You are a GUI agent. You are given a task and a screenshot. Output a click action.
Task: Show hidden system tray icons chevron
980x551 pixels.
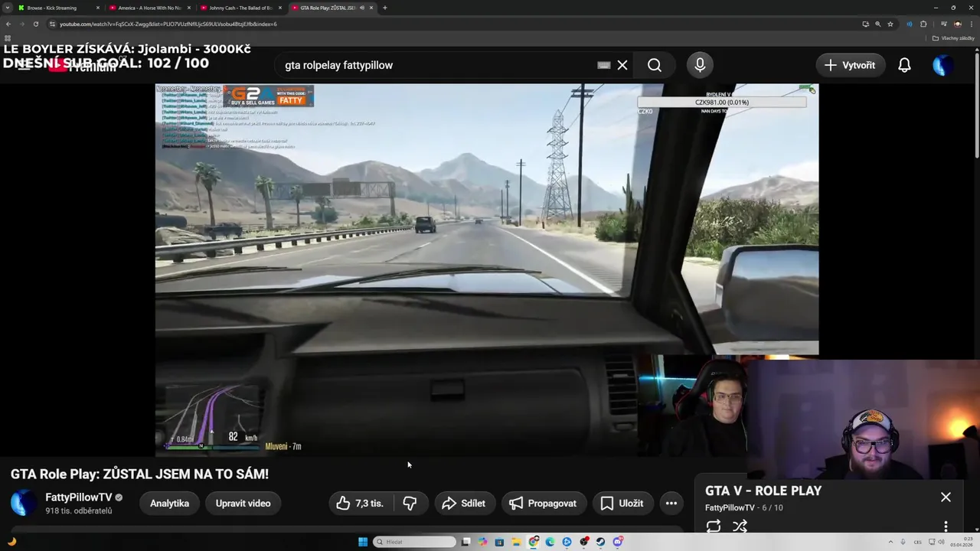pyautogui.click(x=890, y=542)
